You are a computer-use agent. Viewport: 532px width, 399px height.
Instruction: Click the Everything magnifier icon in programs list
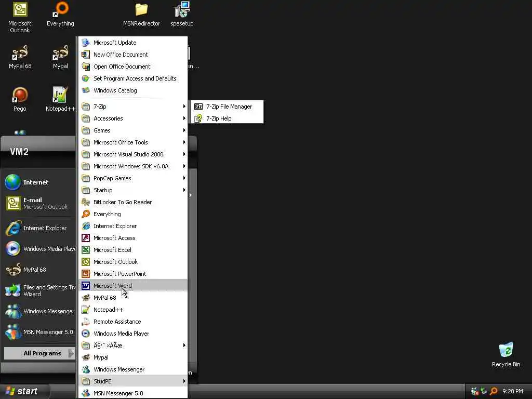click(x=86, y=214)
